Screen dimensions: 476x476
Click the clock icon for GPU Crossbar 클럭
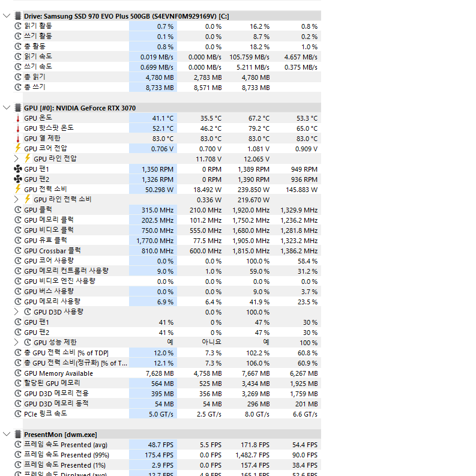(x=18, y=250)
